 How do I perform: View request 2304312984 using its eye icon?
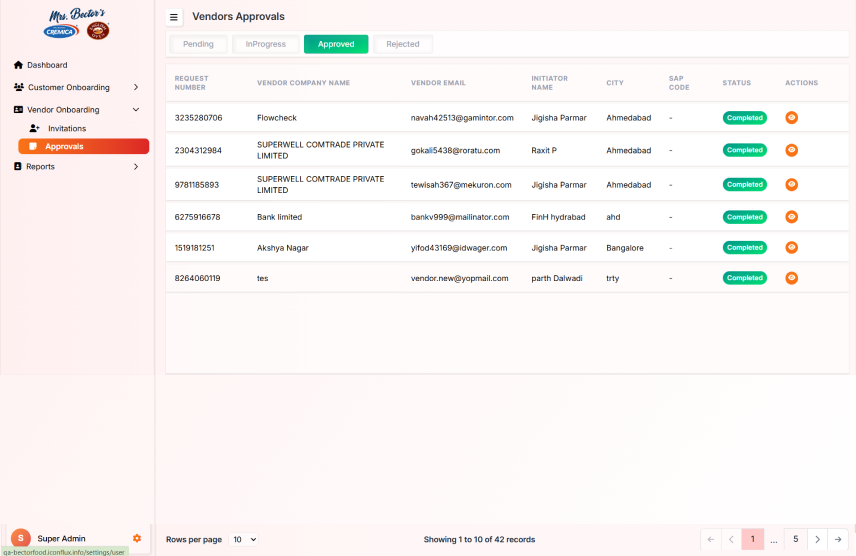[791, 150]
